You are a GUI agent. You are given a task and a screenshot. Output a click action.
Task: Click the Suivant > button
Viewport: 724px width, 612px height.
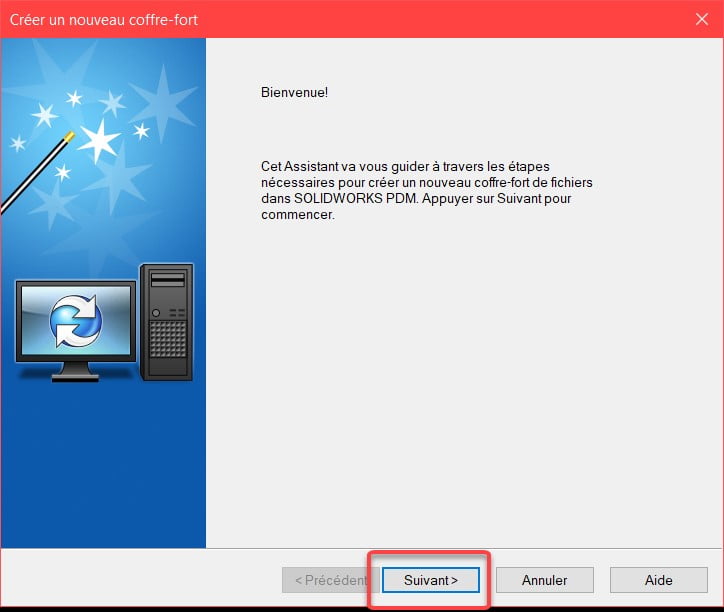click(x=431, y=580)
